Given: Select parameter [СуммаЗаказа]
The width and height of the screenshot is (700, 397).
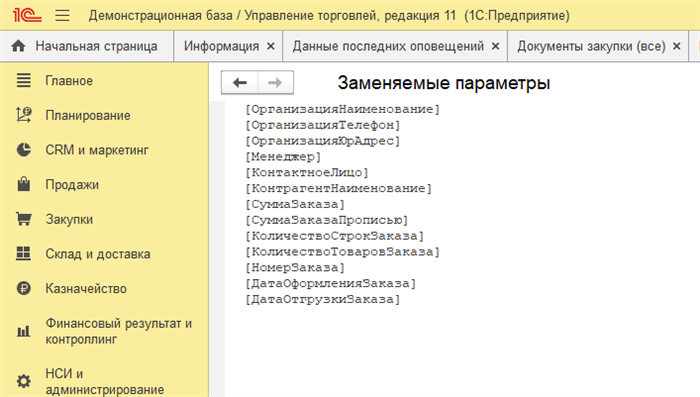Looking at the screenshot, I should (295, 205).
